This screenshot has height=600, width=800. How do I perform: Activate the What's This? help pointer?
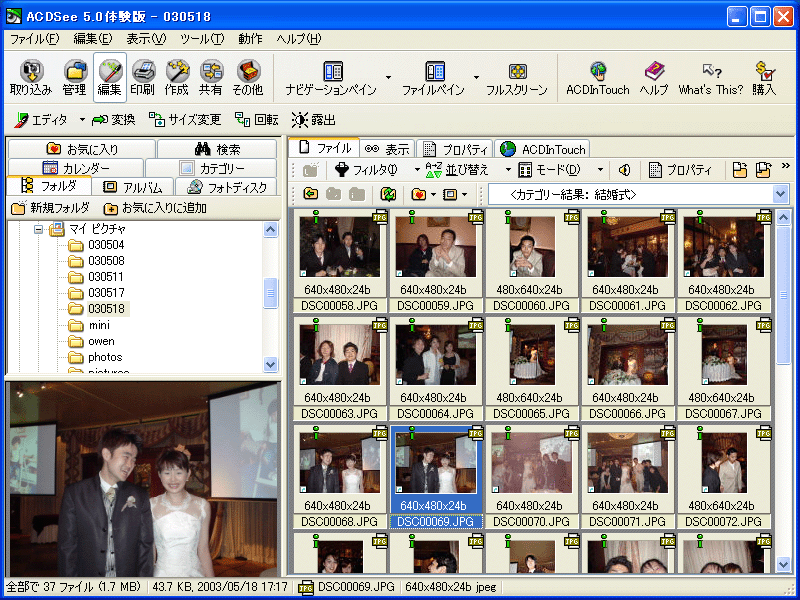[x=711, y=78]
